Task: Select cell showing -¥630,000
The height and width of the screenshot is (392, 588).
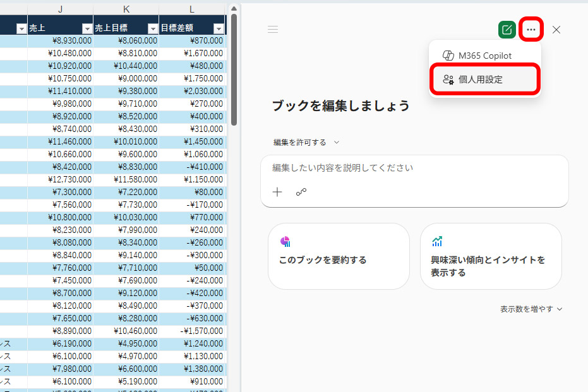Action: coord(192,318)
